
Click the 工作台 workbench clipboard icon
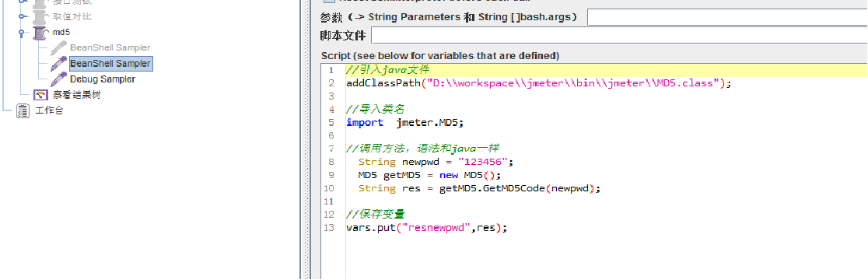point(23,110)
